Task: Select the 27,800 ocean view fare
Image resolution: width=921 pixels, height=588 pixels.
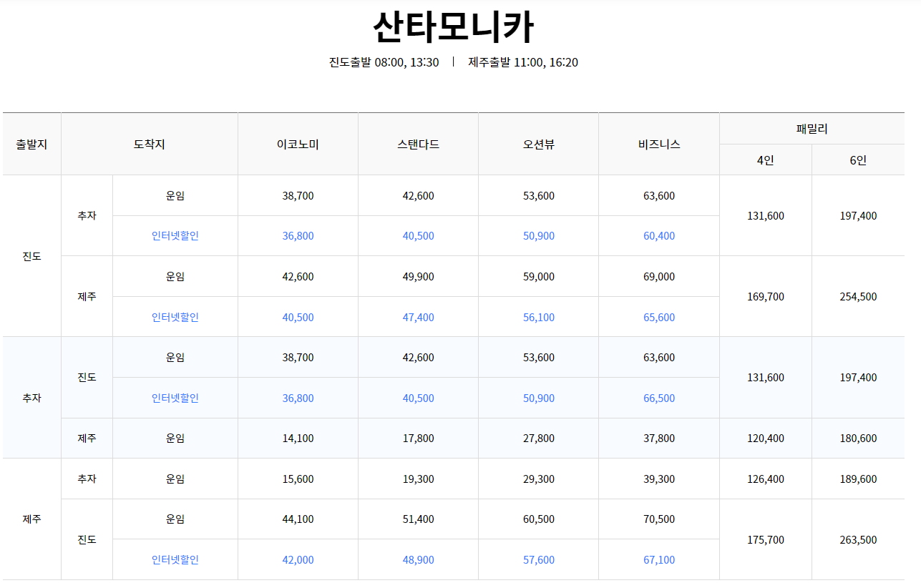Action: tap(539, 438)
